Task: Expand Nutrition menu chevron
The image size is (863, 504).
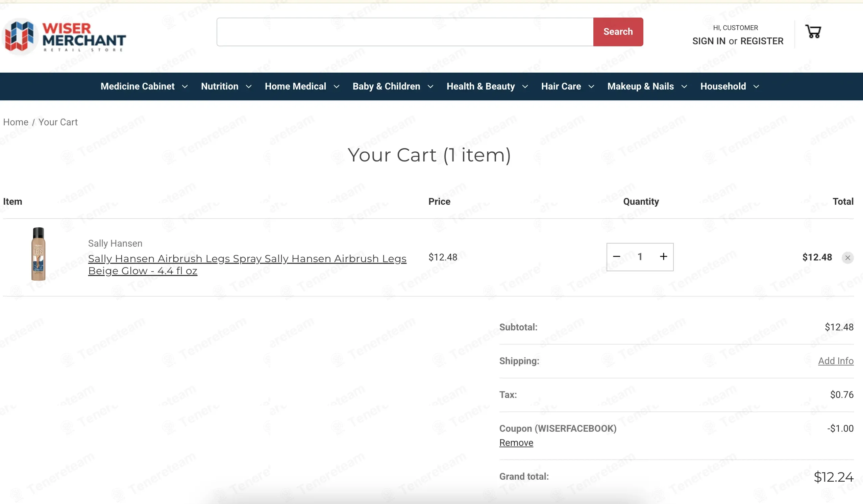Action: pos(249,86)
